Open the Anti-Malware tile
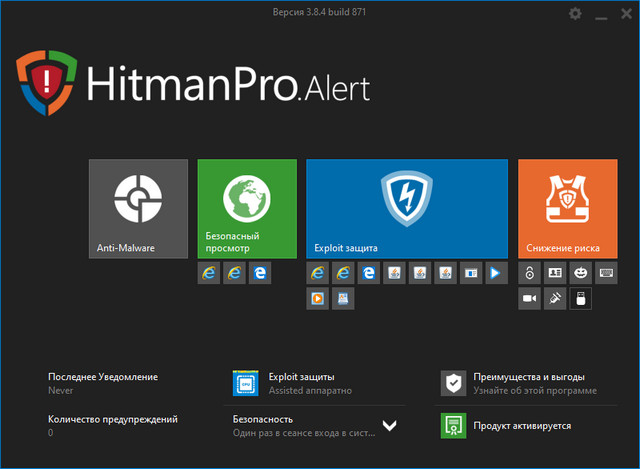Screen dimensions: 640x469 pos(138,209)
